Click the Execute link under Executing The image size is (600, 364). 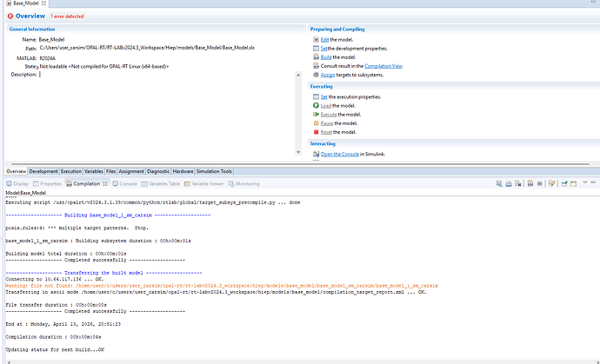pos(330,115)
